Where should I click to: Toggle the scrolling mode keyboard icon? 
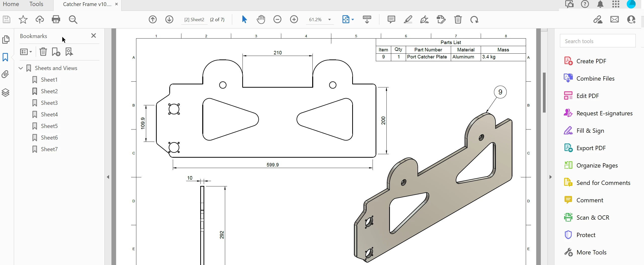pyautogui.click(x=367, y=19)
